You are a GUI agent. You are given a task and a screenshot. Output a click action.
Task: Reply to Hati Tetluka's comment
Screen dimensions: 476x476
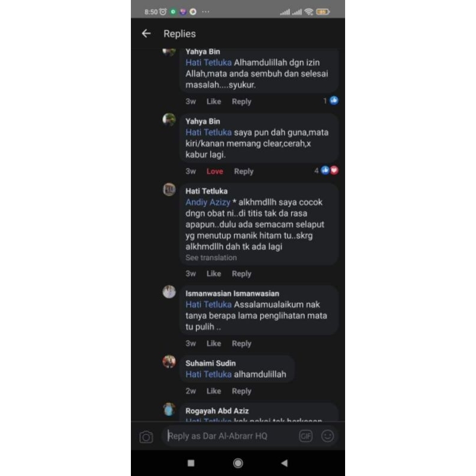(x=242, y=274)
